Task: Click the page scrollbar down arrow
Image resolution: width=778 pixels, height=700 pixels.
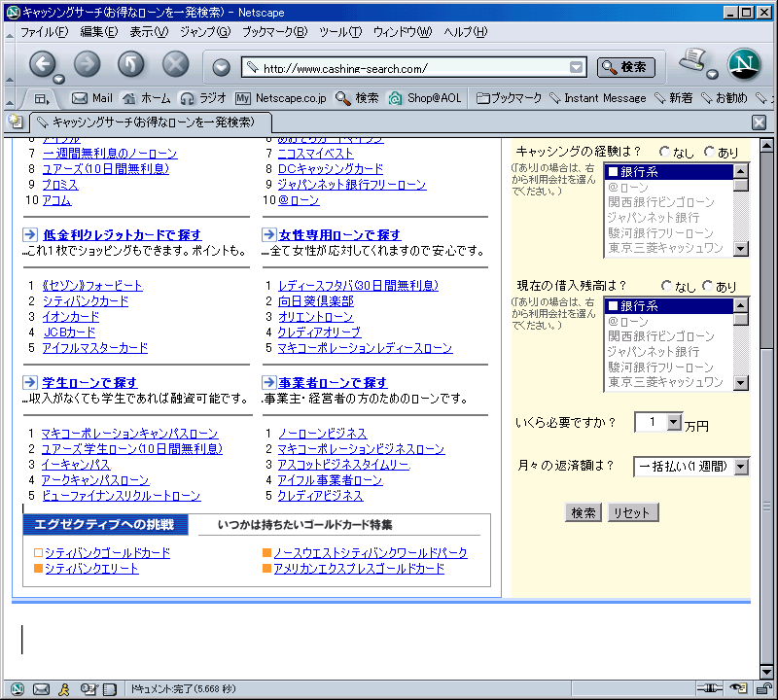Action: tap(766, 672)
